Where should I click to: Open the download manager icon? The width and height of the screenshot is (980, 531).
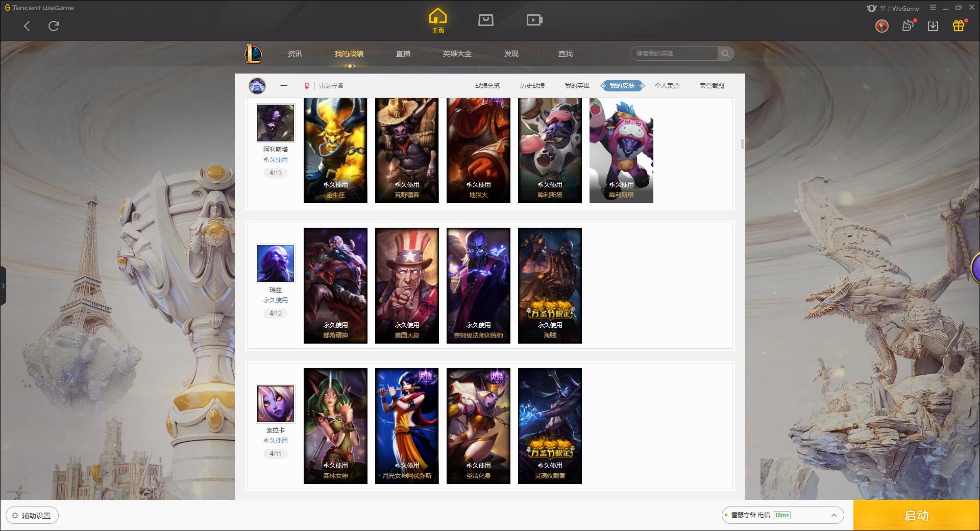coord(933,26)
